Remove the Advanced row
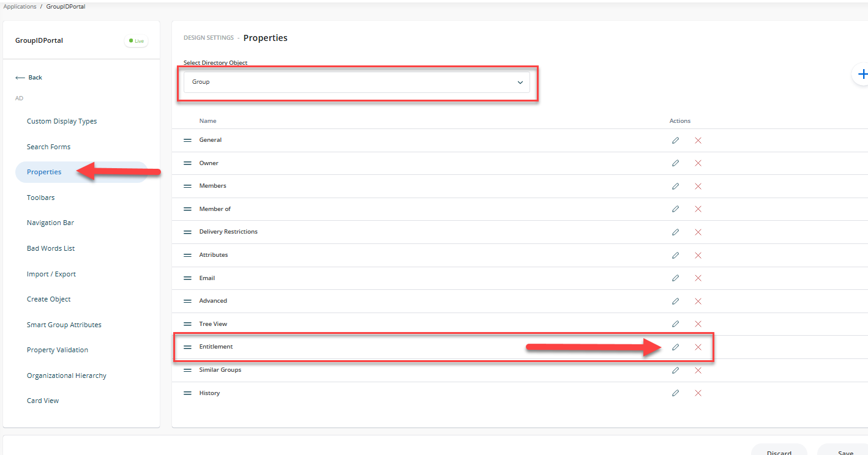This screenshot has width=868, height=455. 698,301
